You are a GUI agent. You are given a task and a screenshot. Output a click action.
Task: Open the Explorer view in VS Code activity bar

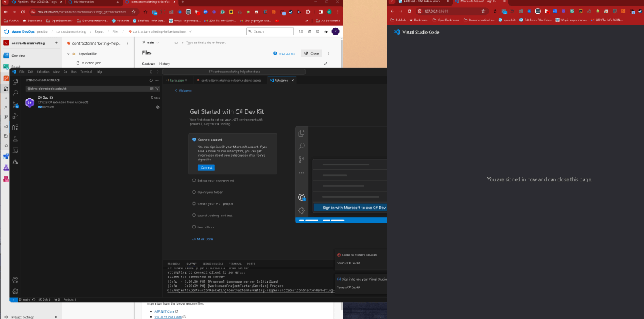coord(15,82)
